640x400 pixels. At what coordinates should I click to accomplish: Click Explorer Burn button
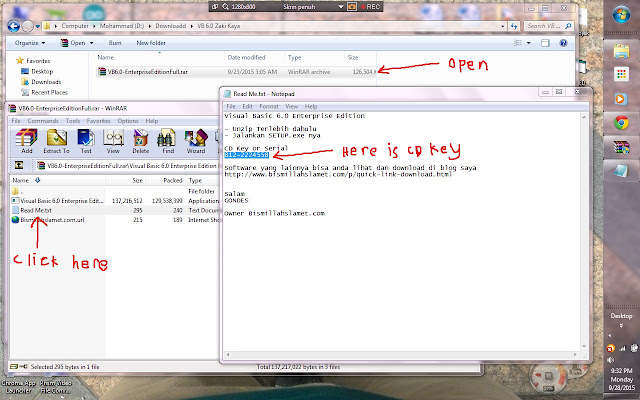pyautogui.click(x=115, y=43)
